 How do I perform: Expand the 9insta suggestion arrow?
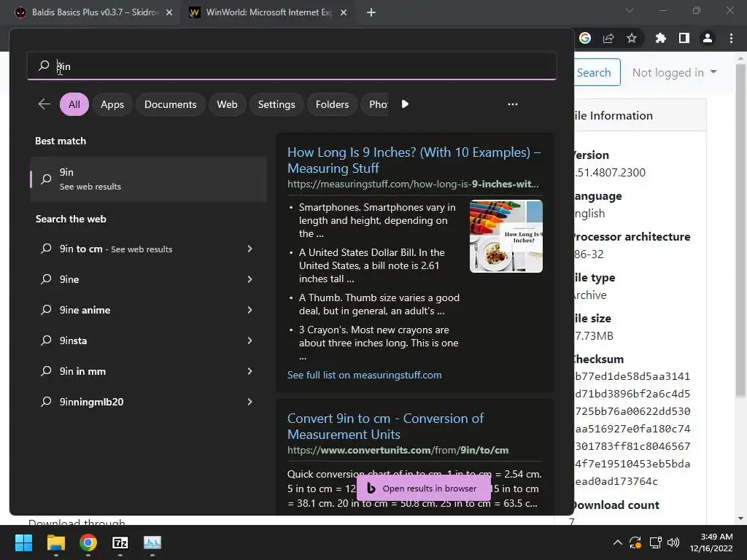pos(249,341)
